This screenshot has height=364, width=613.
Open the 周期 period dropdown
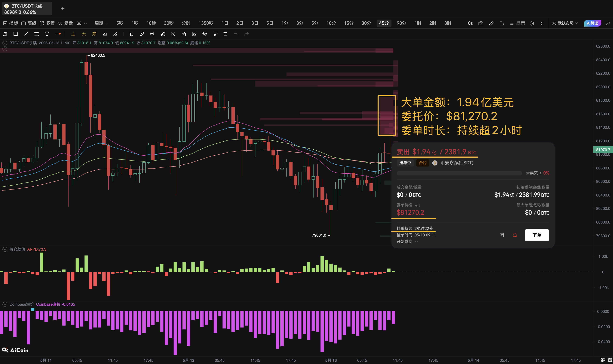pos(101,23)
